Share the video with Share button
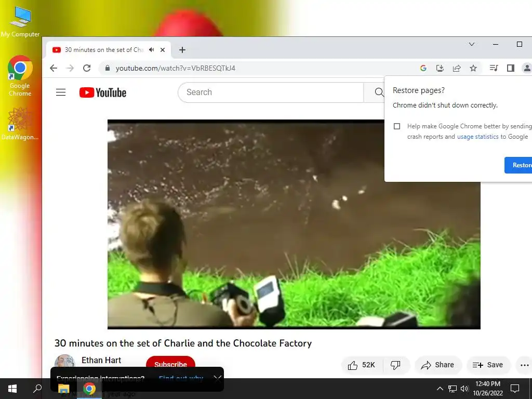The height and width of the screenshot is (399, 532). 437,365
